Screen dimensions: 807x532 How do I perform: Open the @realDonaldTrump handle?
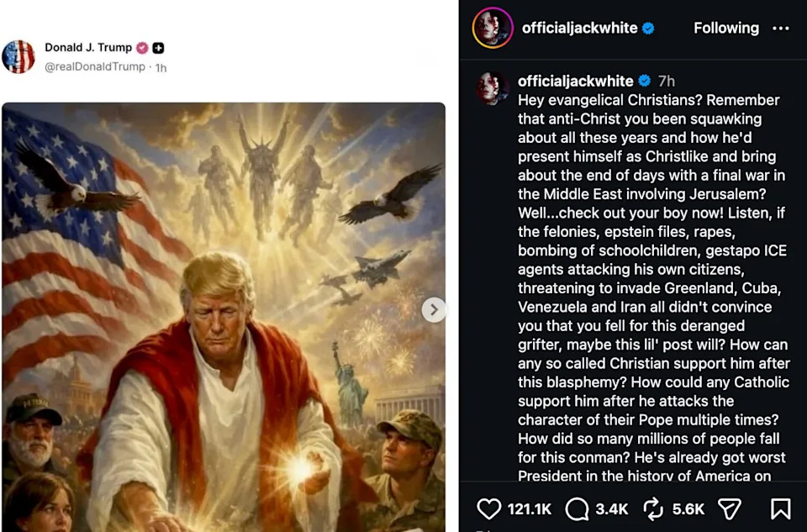(x=95, y=66)
